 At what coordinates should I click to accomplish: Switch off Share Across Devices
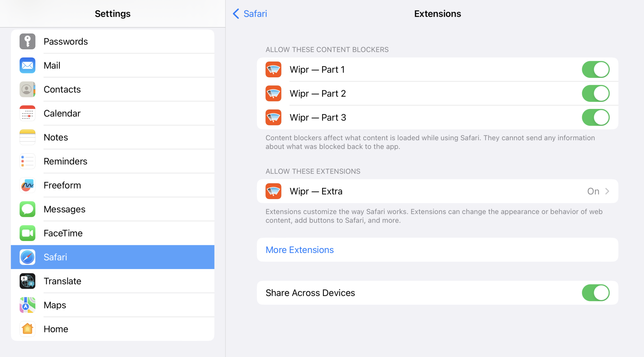coord(595,293)
